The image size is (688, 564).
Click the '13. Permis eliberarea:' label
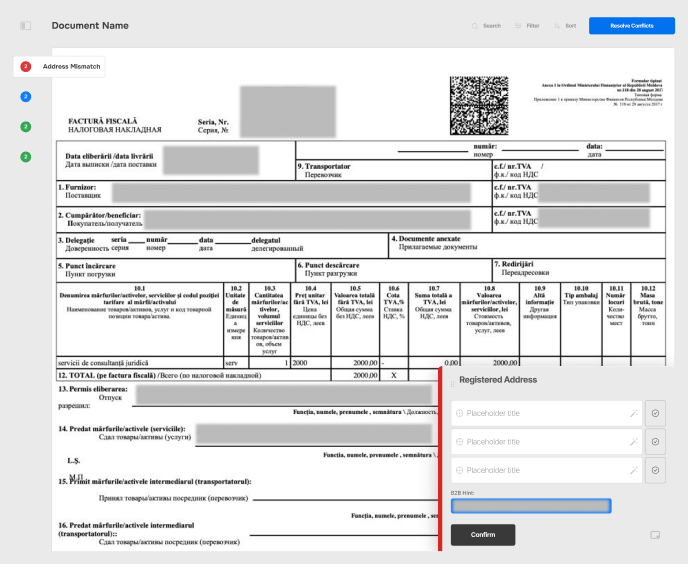[x=93, y=389]
